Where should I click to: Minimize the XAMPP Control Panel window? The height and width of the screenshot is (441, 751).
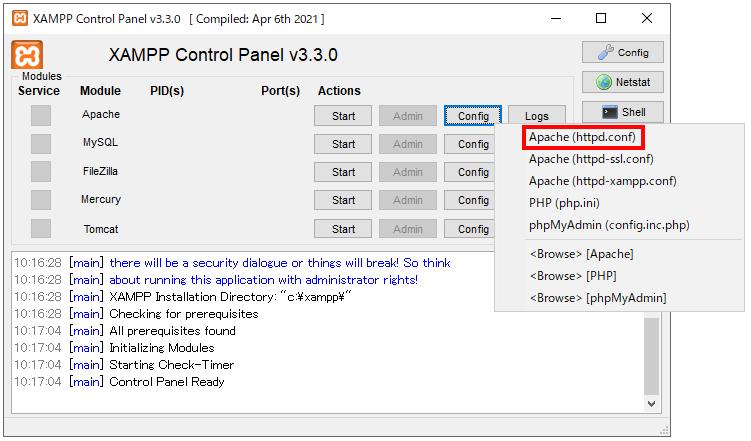[x=556, y=18]
